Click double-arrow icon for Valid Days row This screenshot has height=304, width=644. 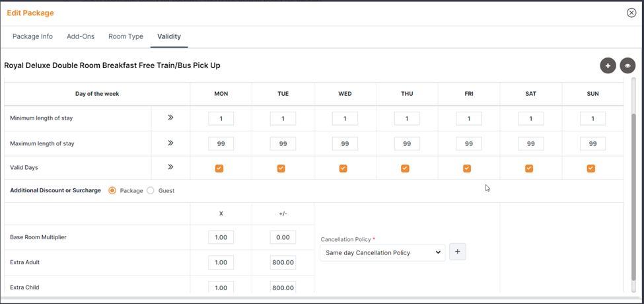[170, 167]
